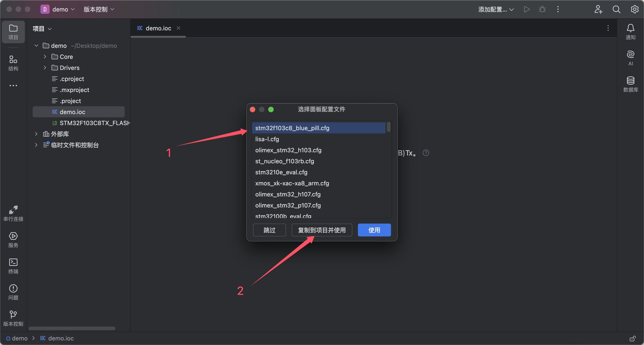The height and width of the screenshot is (345, 644).
Task: Click project panel horizontal scrollbar
Action: click(x=72, y=328)
